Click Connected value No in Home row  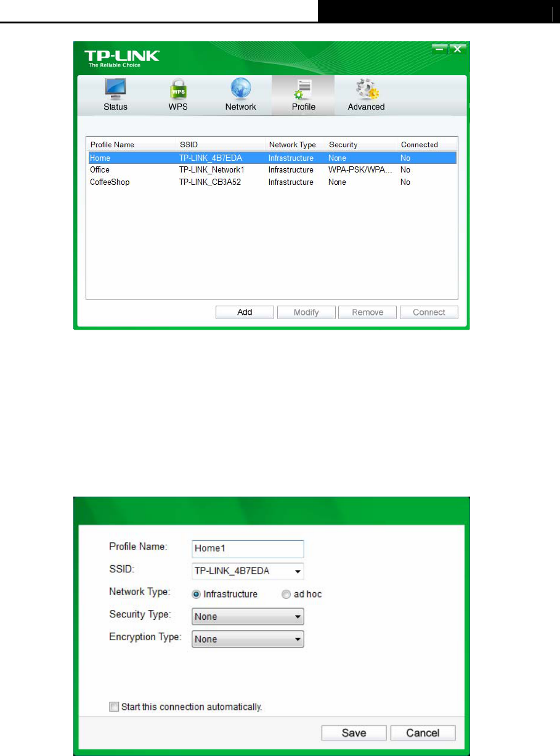405,158
